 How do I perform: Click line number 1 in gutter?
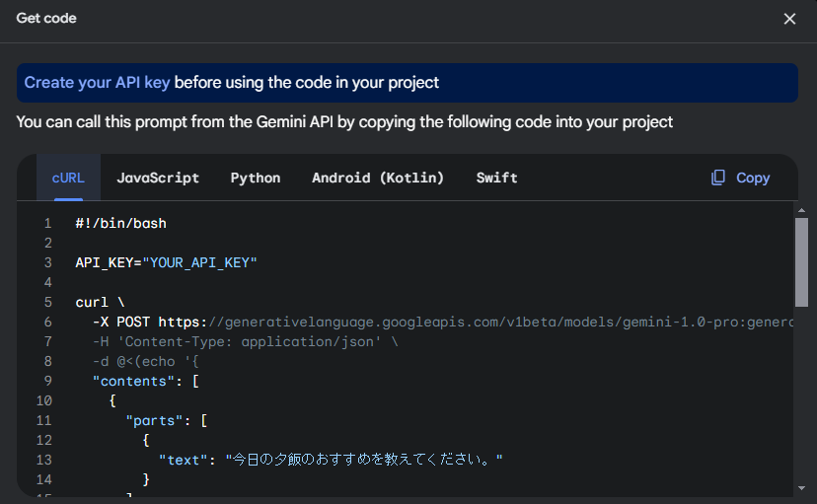coord(47,223)
